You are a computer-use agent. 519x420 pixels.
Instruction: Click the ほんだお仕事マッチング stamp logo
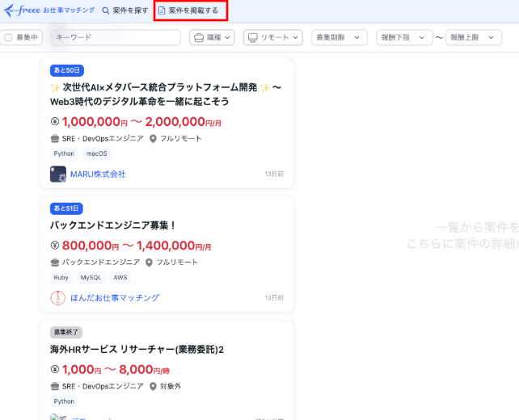[58, 298]
